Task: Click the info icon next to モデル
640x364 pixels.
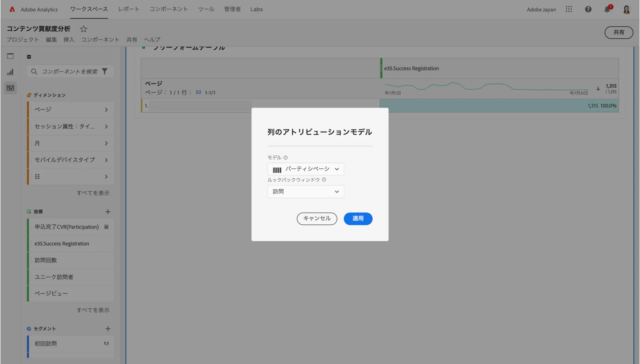Action: point(286,158)
